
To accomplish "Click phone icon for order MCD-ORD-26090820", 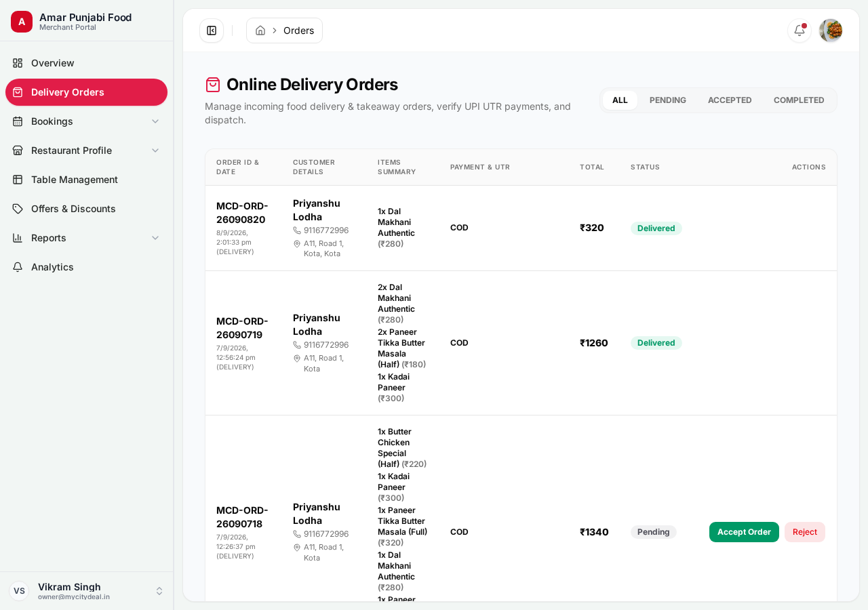I will [x=297, y=230].
